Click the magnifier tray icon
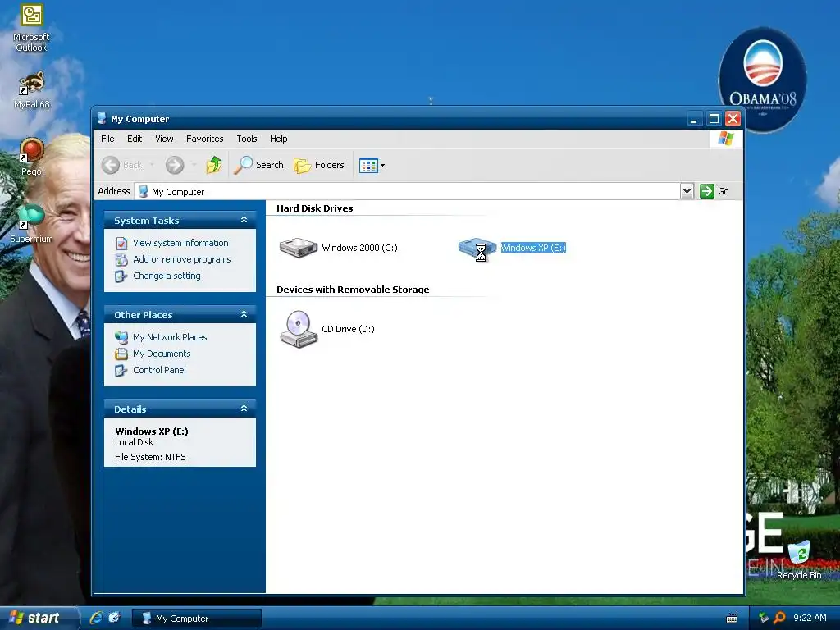This screenshot has height=630, width=840. tap(780, 618)
